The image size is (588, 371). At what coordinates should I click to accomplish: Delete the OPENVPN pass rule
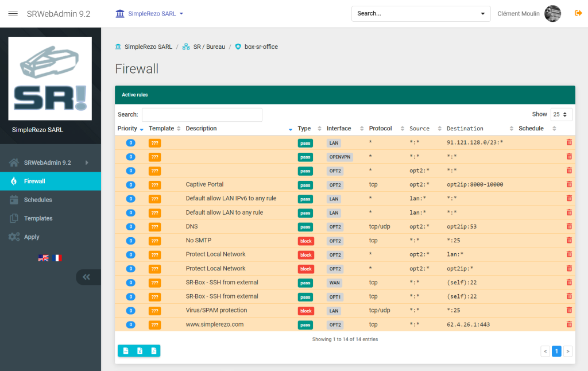pyautogui.click(x=569, y=156)
